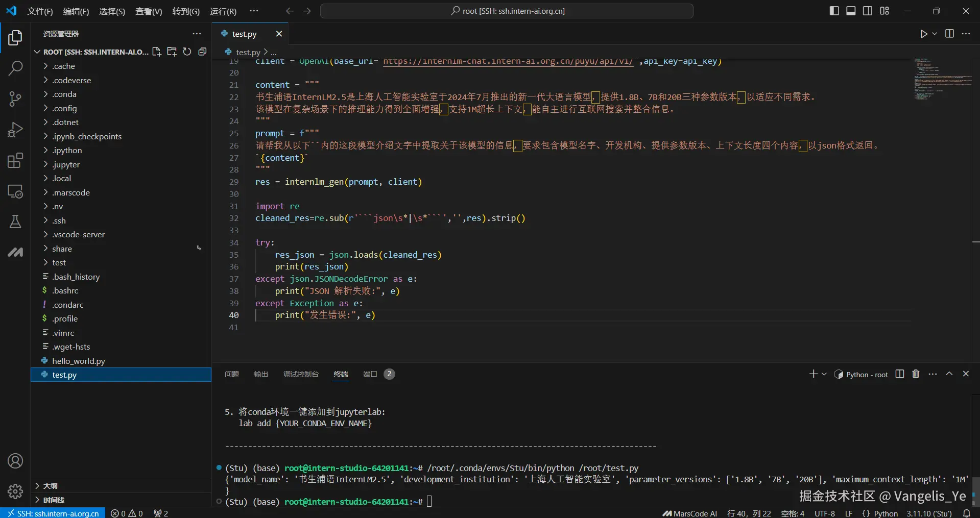The image size is (980, 518).
Task: Click the SSH remote host status button
Action: (53, 513)
